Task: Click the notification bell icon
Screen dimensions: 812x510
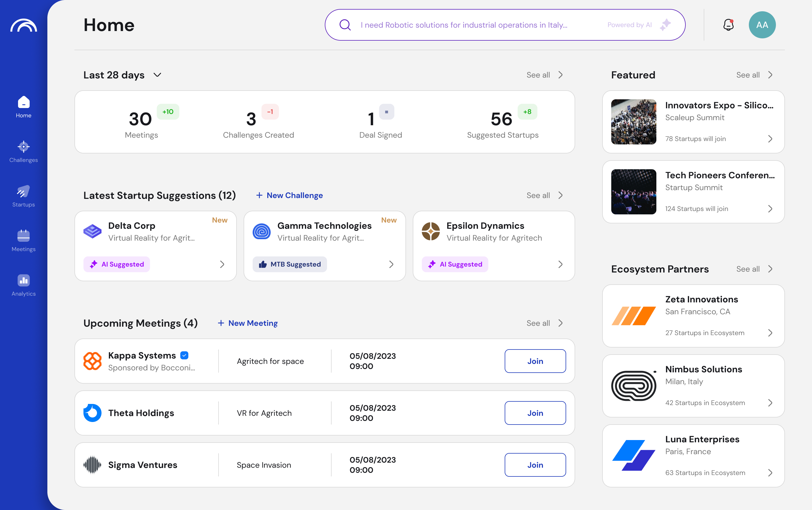Action: point(729,25)
